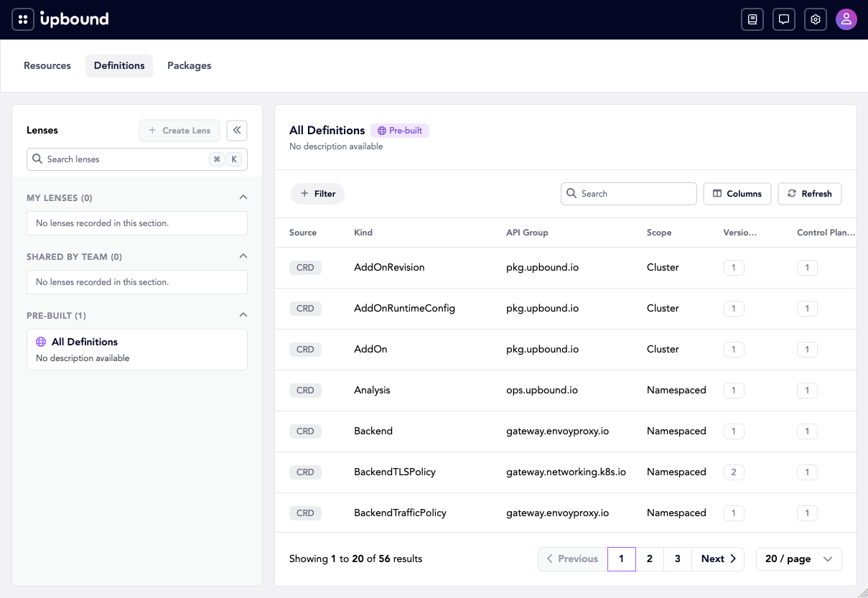Screen dimensions: 868x598
Task: Open the AddOn kind row
Action: pos(566,350)
